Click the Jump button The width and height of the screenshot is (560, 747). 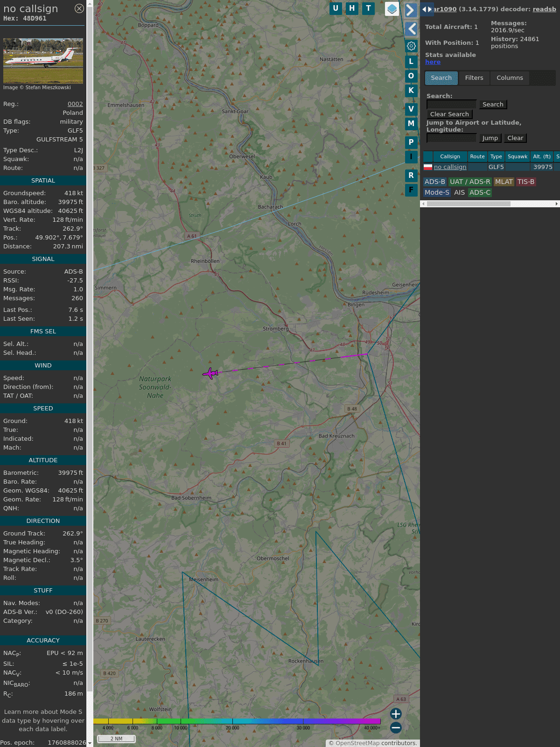(490, 138)
